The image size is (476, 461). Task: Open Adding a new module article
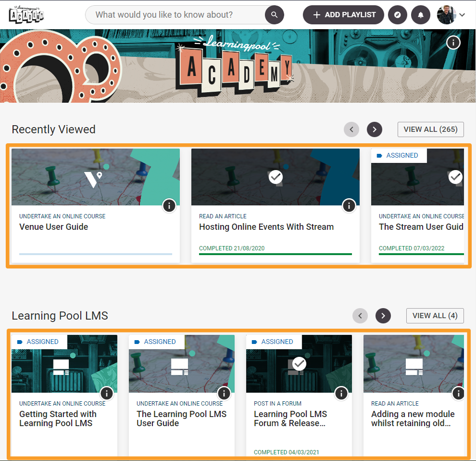tap(413, 418)
